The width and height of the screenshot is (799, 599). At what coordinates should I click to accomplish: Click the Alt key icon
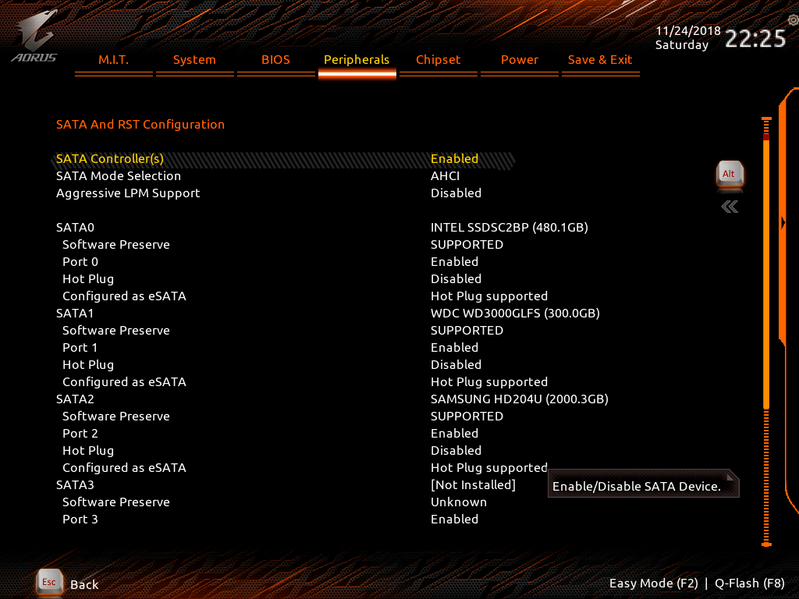pos(730,175)
